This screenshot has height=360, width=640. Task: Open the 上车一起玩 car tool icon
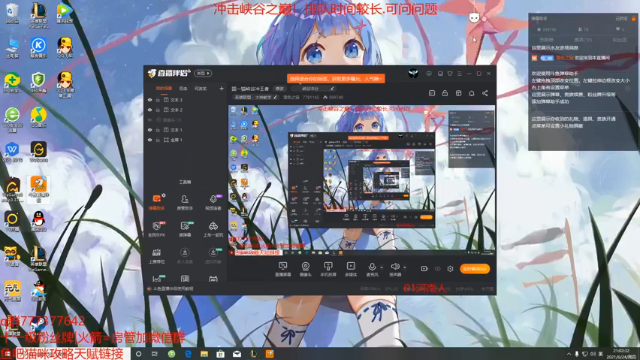213,229
